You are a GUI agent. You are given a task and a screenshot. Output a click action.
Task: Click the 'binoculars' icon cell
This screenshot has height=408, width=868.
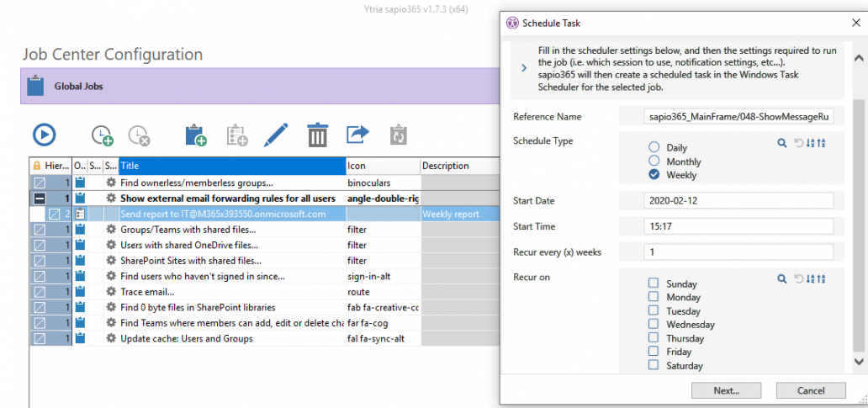[x=383, y=183]
